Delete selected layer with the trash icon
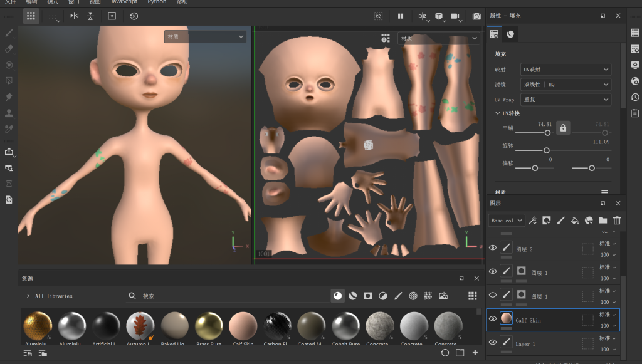 click(x=617, y=221)
